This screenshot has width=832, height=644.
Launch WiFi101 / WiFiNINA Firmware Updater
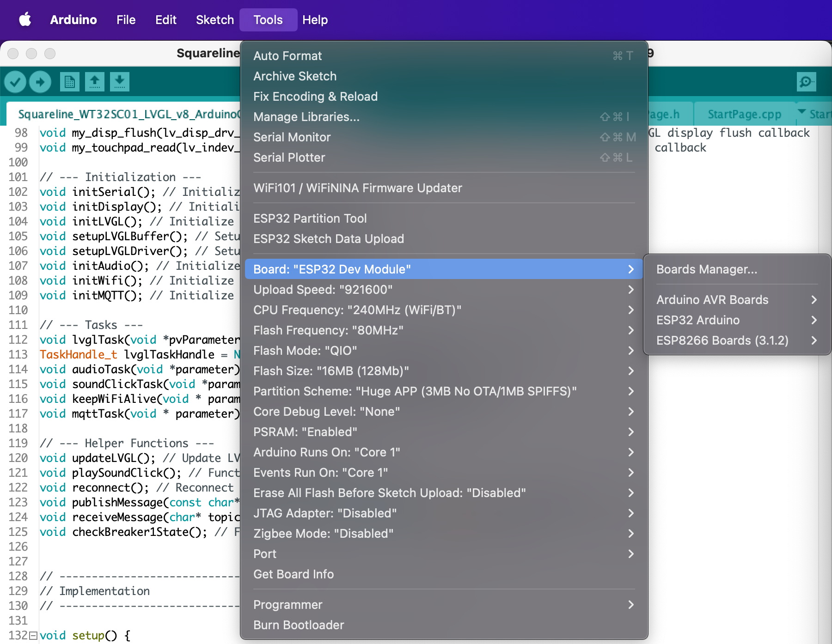(444, 188)
